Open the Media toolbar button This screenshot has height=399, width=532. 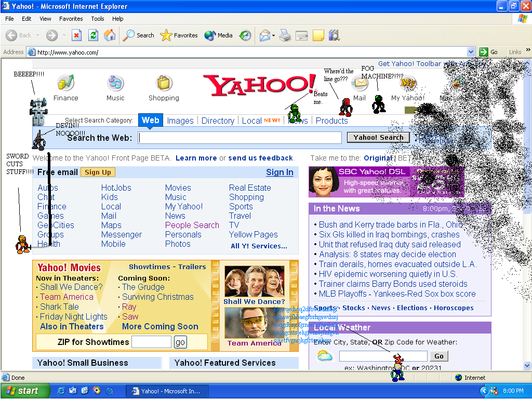click(x=219, y=35)
